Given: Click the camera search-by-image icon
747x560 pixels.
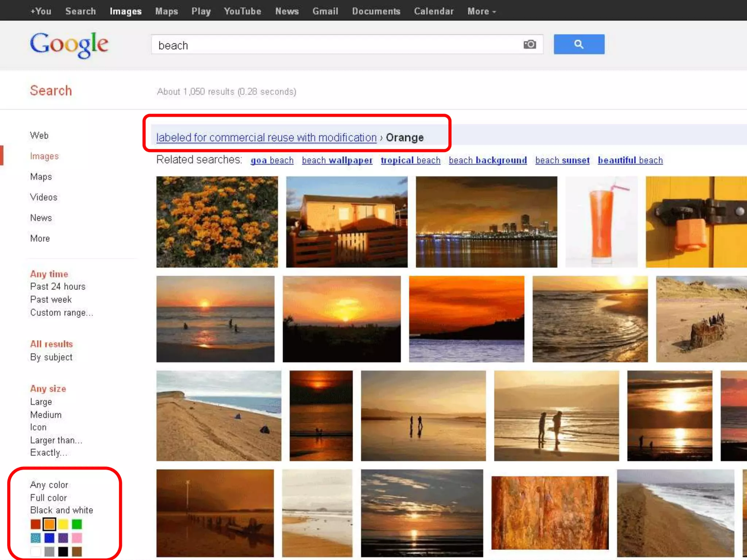Looking at the screenshot, I should pos(530,44).
